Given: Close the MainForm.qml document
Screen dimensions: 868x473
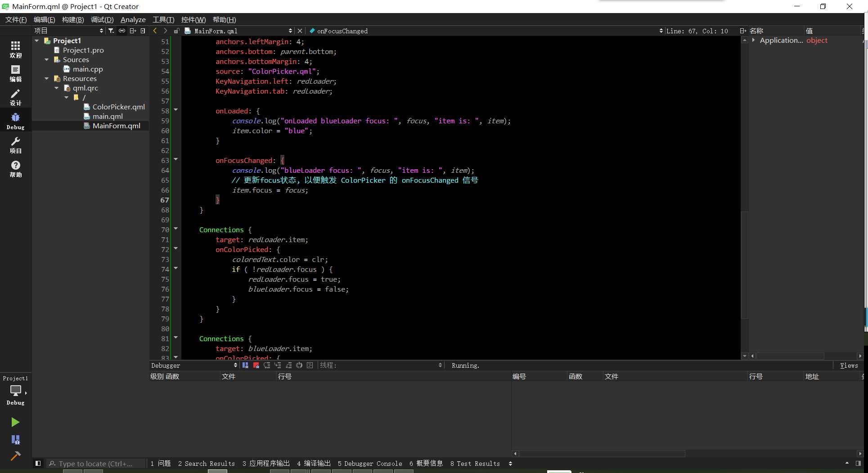Looking at the screenshot, I should [x=300, y=31].
